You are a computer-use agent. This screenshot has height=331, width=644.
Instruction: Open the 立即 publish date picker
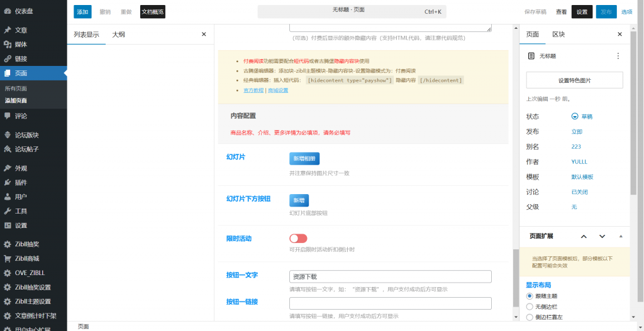point(577,132)
